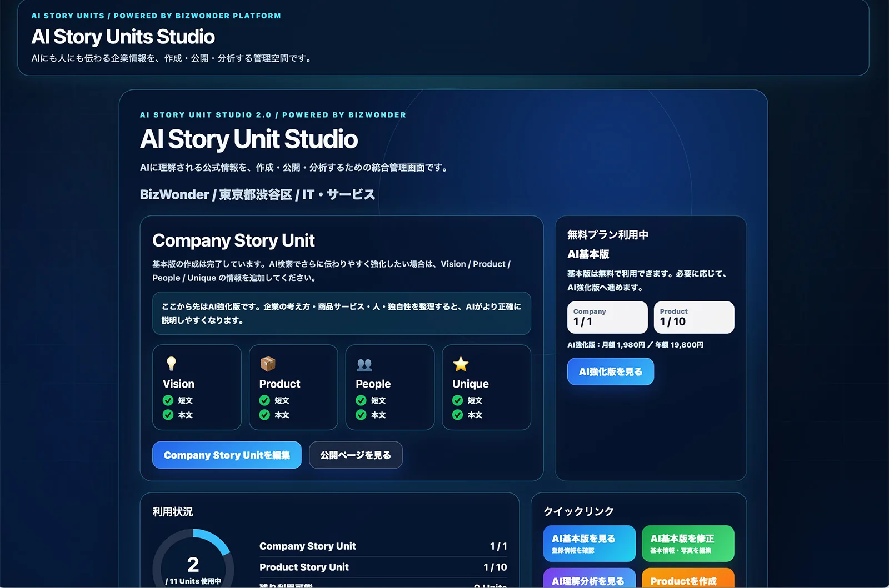This screenshot has height=588, width=889.
Task: Click People 短文 green checkmark
Action: coord(361,400)
